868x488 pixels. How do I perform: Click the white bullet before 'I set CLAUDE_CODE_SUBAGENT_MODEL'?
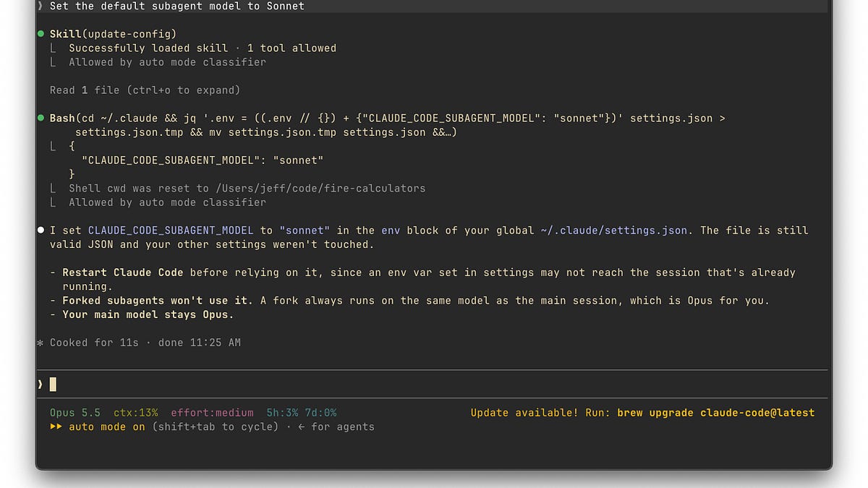(41, 230)
